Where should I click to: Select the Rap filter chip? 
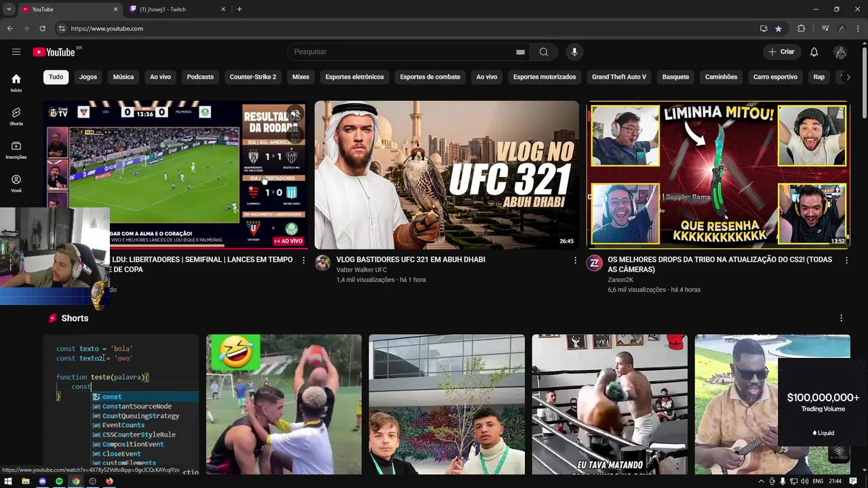819,77
